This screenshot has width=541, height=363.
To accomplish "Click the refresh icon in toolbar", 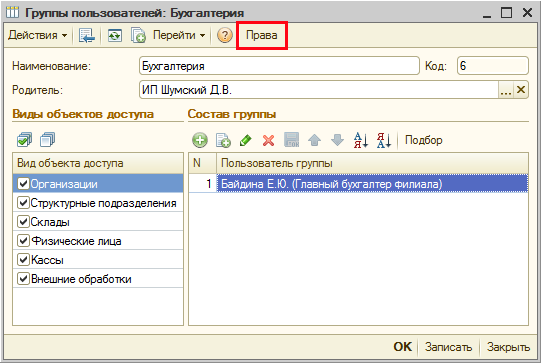I will (115, 35).
